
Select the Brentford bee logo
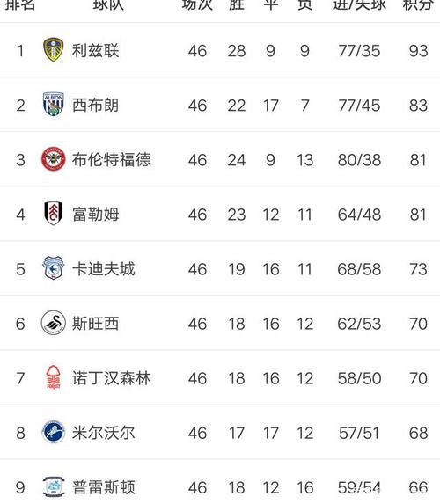pos(54,159)
